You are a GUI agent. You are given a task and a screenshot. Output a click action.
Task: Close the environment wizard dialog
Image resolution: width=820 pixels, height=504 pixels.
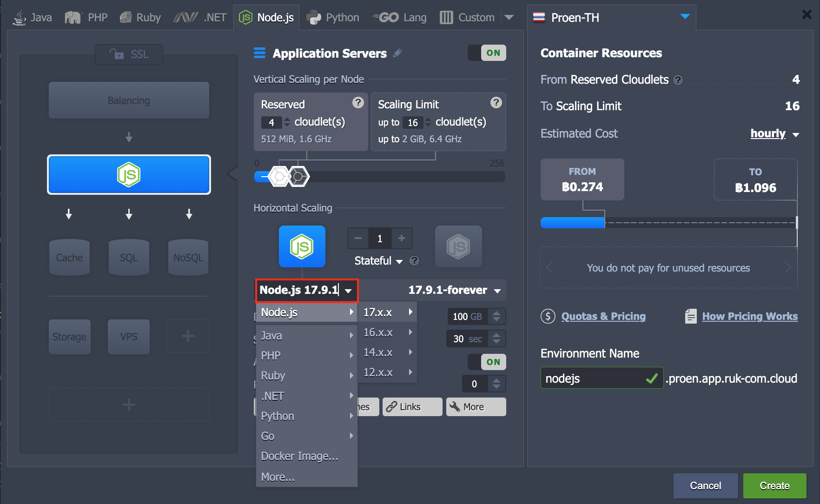pos(807,14)
